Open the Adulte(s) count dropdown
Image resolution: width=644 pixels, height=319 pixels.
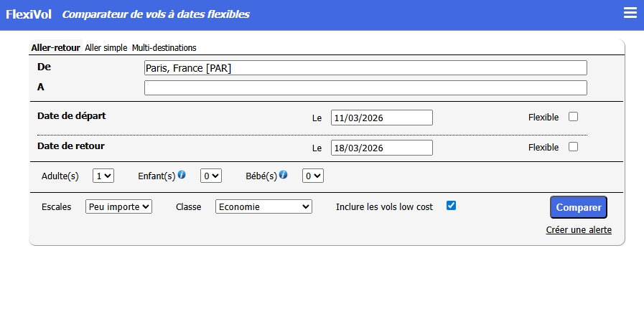(104, 175)
